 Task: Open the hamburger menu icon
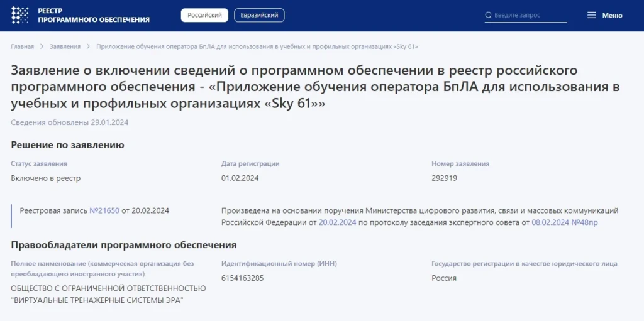pos(591,15)
